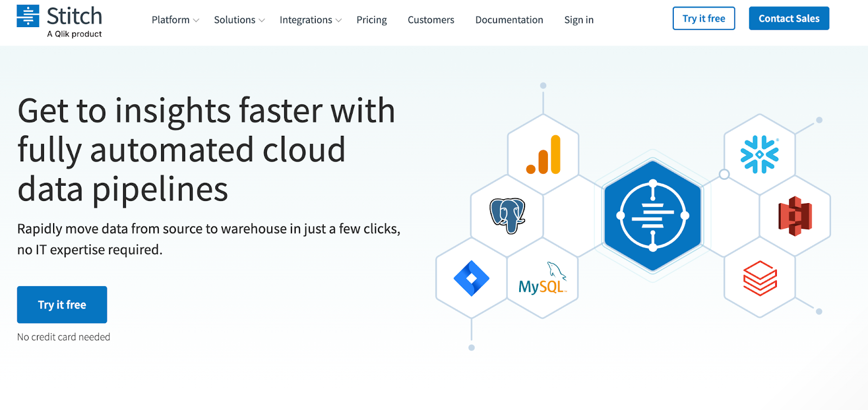Click the Contact Sales button
868x410 pixels.
point(789,18)
